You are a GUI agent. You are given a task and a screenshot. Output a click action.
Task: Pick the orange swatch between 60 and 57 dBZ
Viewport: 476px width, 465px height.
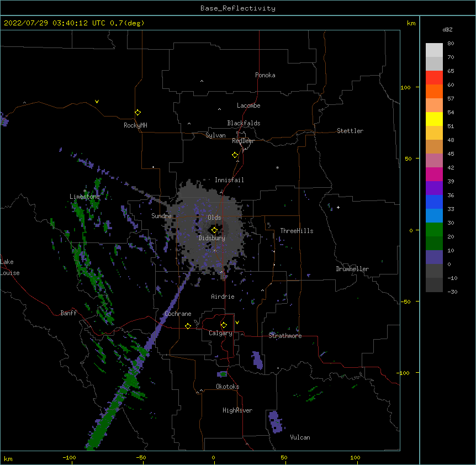tap(434, 91)
